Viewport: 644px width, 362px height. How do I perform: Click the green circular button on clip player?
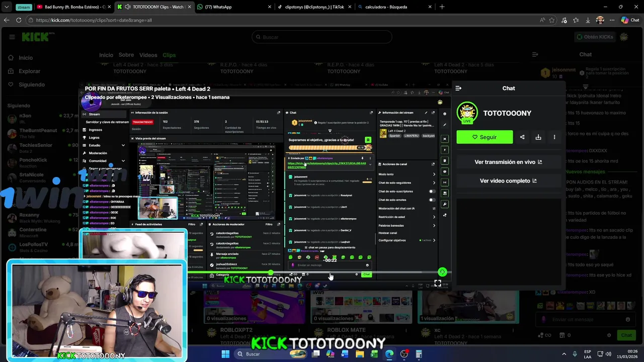(442, 272)
